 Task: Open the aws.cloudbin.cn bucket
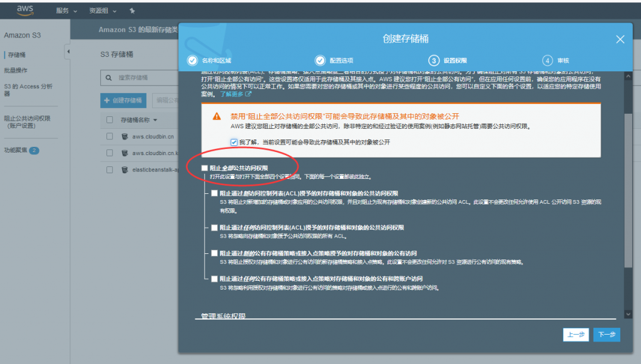(x=153, y=136)
